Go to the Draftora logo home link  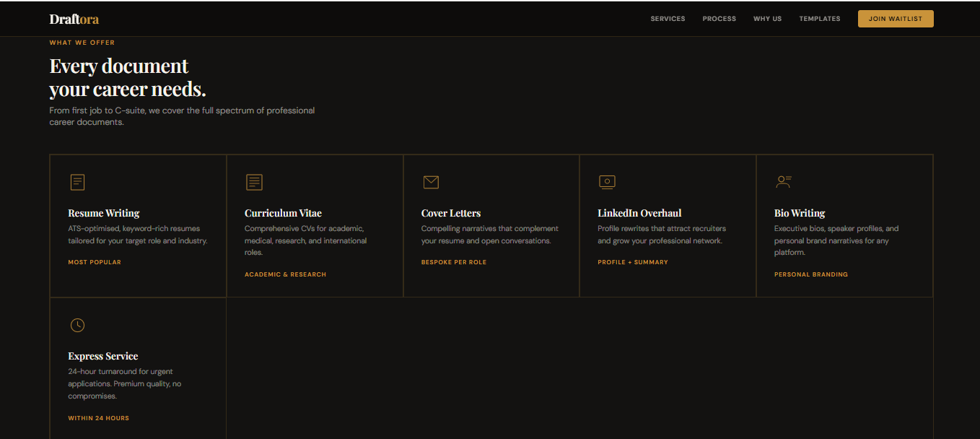click(74, 19)
